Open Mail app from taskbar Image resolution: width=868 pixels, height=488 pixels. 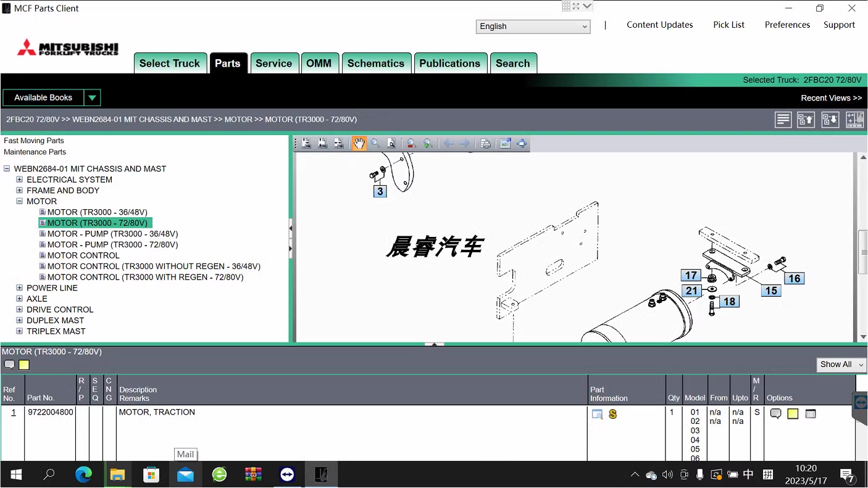[x=185, y=474]
